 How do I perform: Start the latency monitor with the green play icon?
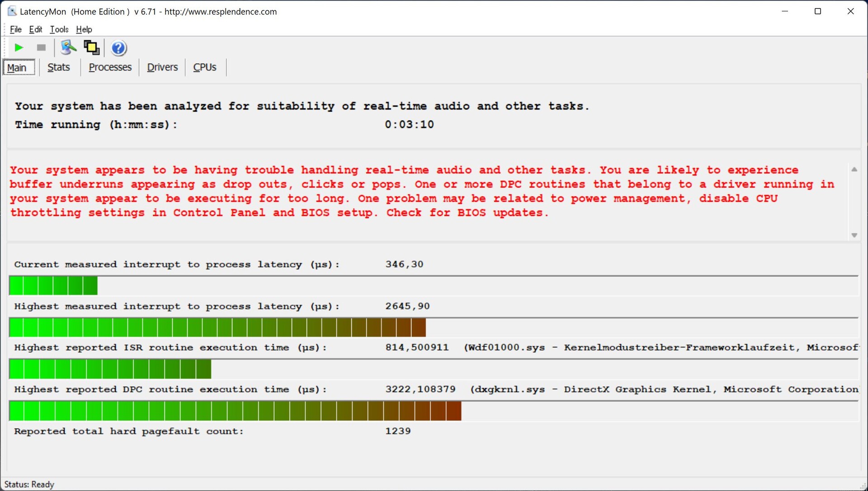point(19,47)
